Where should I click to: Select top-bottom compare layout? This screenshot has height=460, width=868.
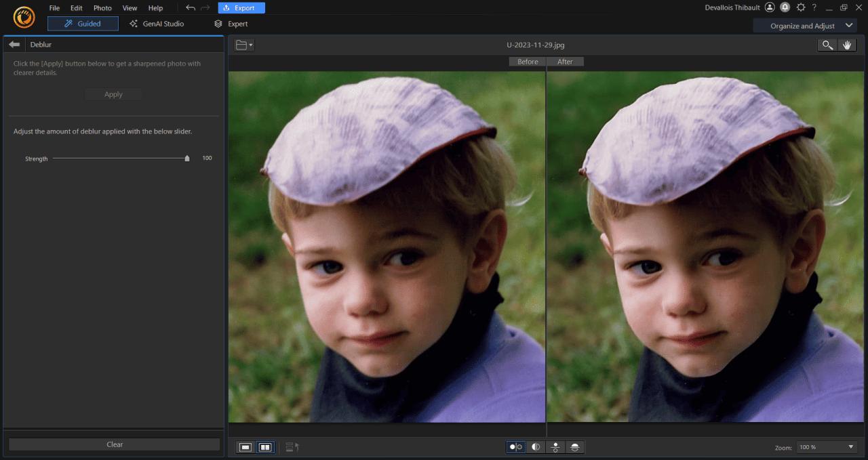[555, 447]
